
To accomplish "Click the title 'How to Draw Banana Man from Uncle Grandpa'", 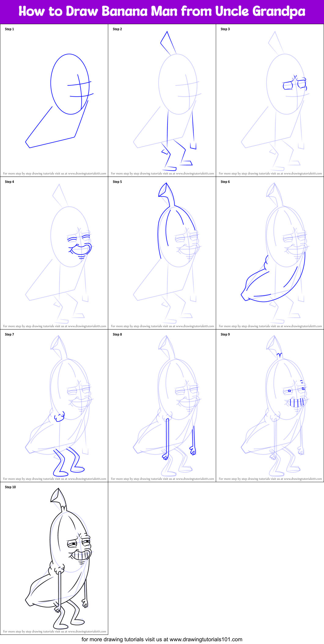I will pyautogui.click(x=162, y=11).
